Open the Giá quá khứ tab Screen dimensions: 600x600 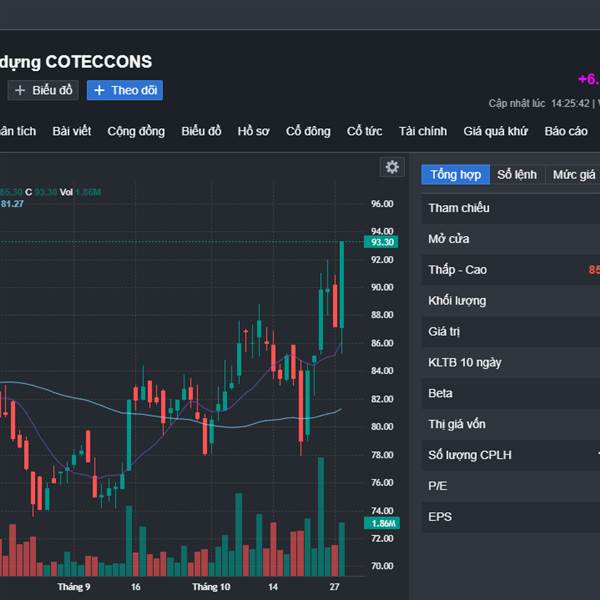pyautogui.click(x=496, y=131)
